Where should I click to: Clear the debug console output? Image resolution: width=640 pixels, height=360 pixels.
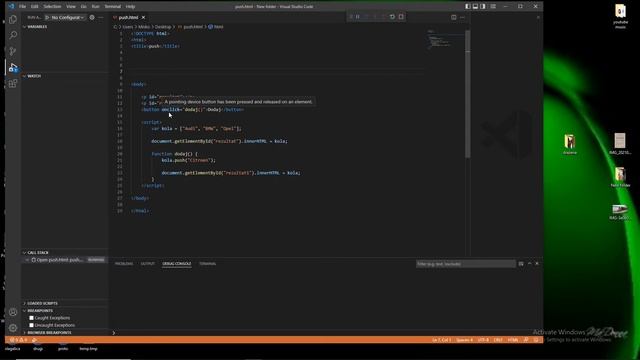(521, 264)
